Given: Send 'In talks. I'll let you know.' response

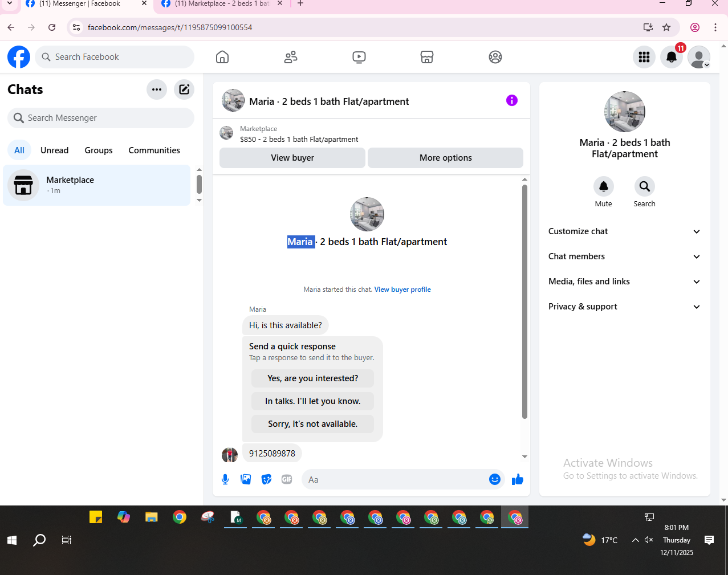Looking at the screenshot, I should (x=313, y=401).
